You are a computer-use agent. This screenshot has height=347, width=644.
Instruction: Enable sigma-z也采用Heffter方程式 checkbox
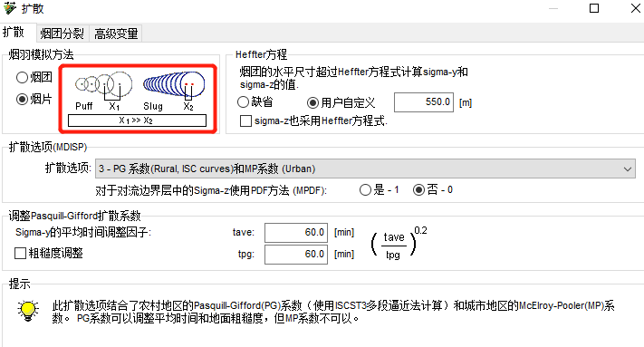[x=245, y=120]
